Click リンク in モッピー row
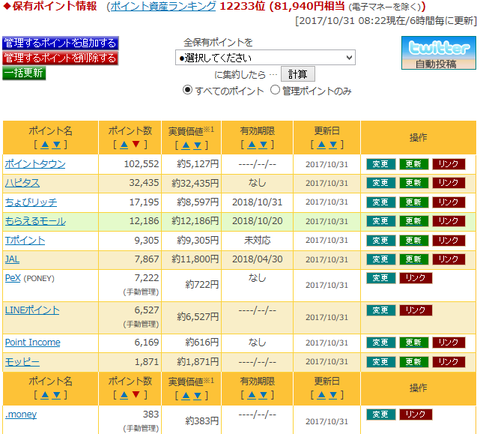The image size is (480, 434). [x=449, y=362]
